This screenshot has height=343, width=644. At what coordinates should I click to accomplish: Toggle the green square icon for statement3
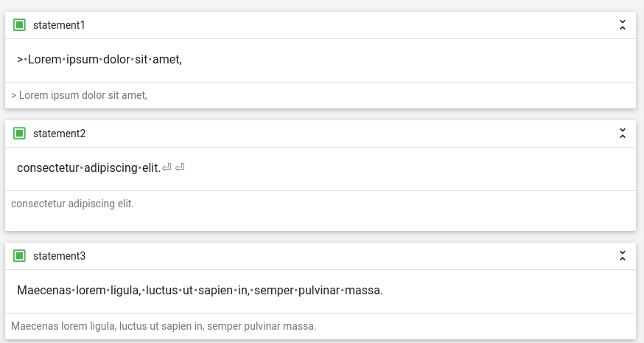pyautogui.click(x=19, y=256)
